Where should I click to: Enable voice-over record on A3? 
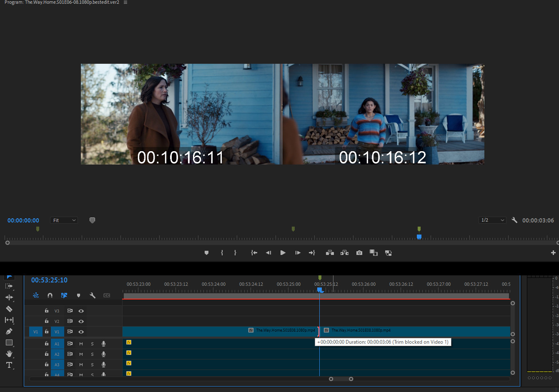click(x=103, y=365)
